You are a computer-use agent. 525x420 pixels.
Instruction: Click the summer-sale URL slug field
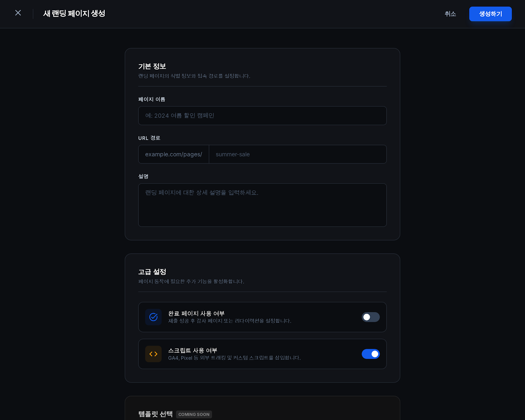pos(297,154)
